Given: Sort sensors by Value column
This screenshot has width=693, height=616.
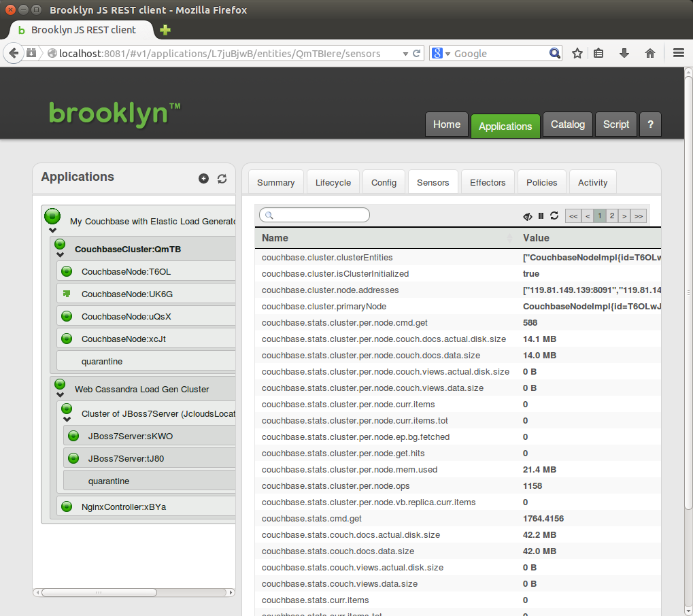Looking at the screenshot, I should [x=589, y=238].
